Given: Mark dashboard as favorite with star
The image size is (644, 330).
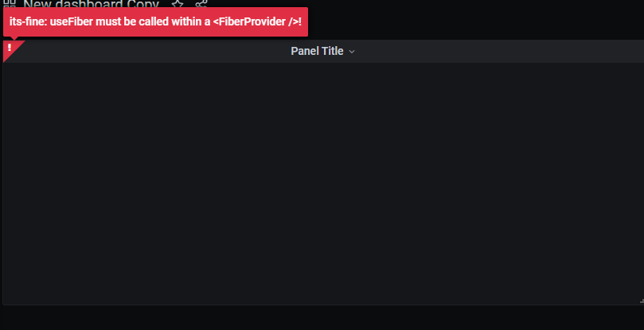Looking at the screenshot, I should tap(178, 4).
